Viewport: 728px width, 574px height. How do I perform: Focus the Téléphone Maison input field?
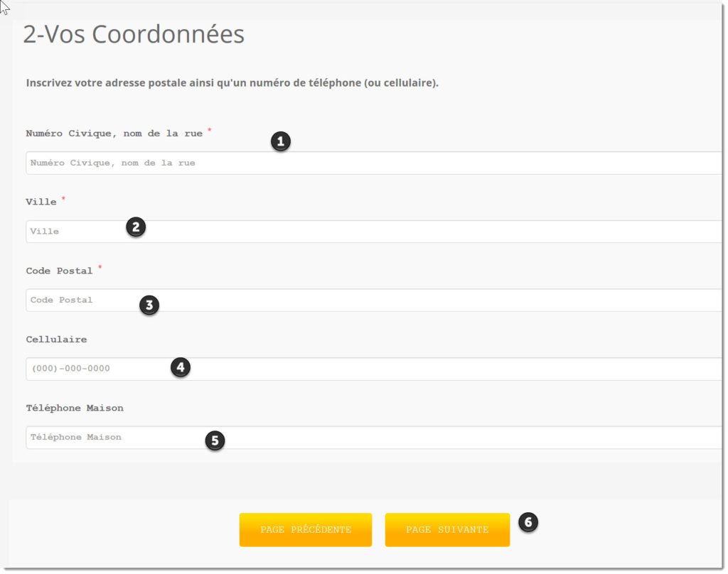pos(374,438)
